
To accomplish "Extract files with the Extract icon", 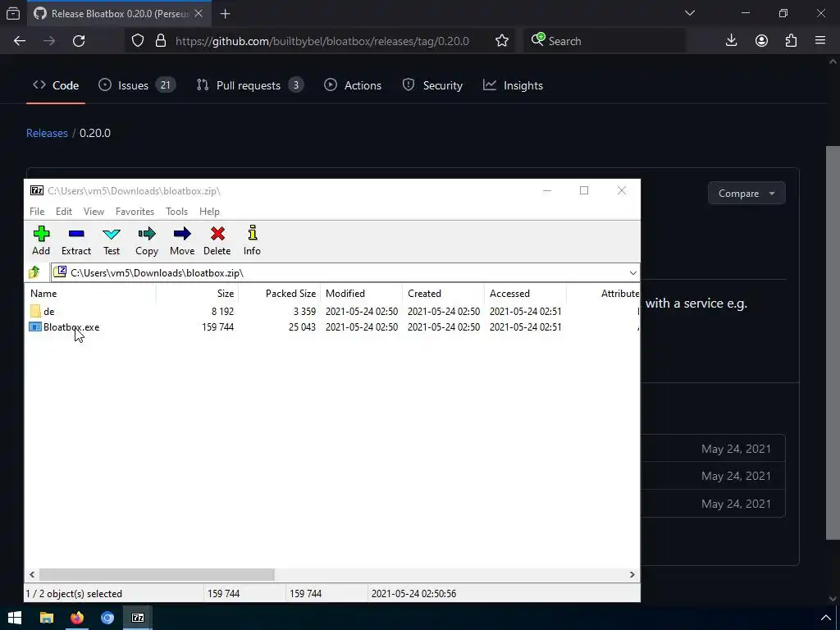I will point(76,240).
